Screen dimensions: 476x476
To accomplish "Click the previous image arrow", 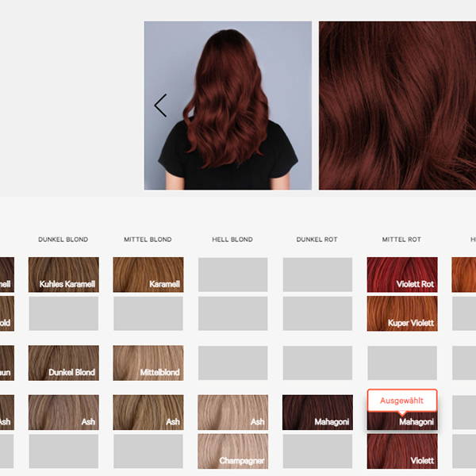I will point(160,106).
